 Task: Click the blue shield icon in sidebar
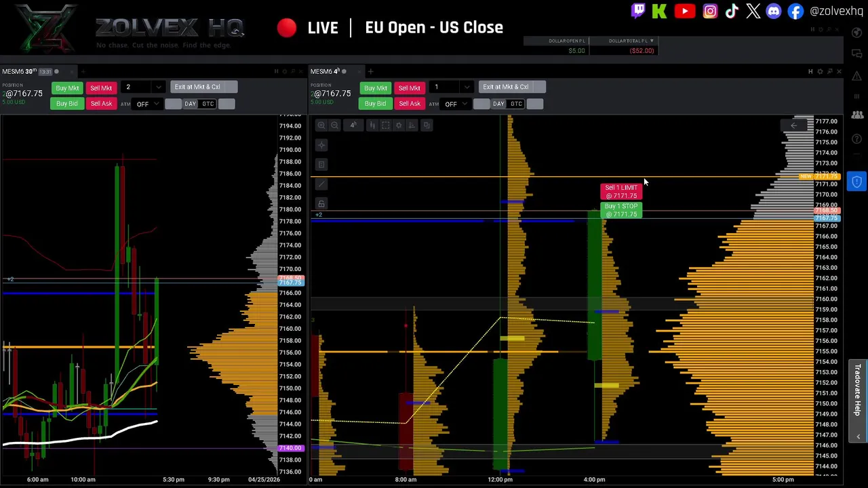(x=856, y=182)
